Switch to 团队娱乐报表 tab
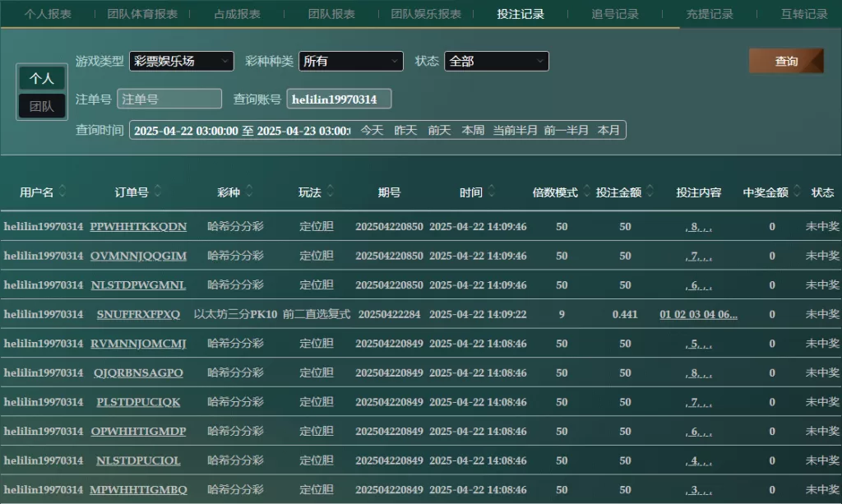The image size is (842, 504). tap(426, 14)
